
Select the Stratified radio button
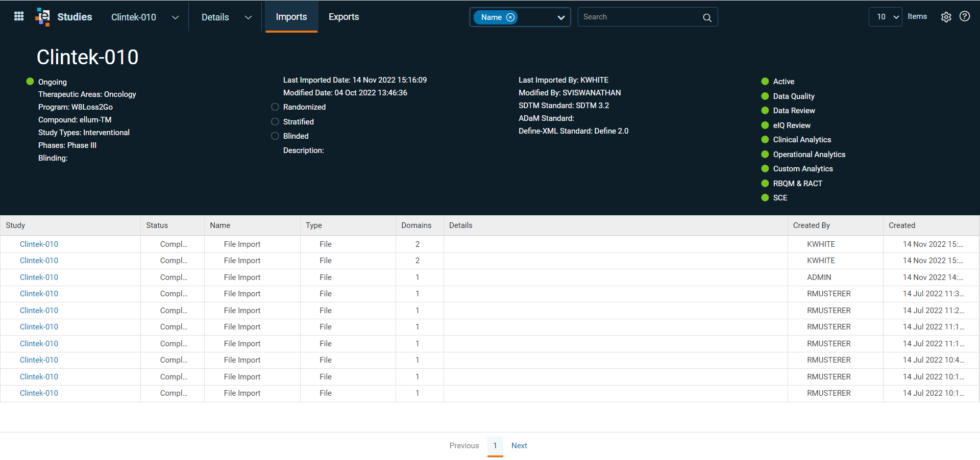pyautogui.click(x=275, y=122)
